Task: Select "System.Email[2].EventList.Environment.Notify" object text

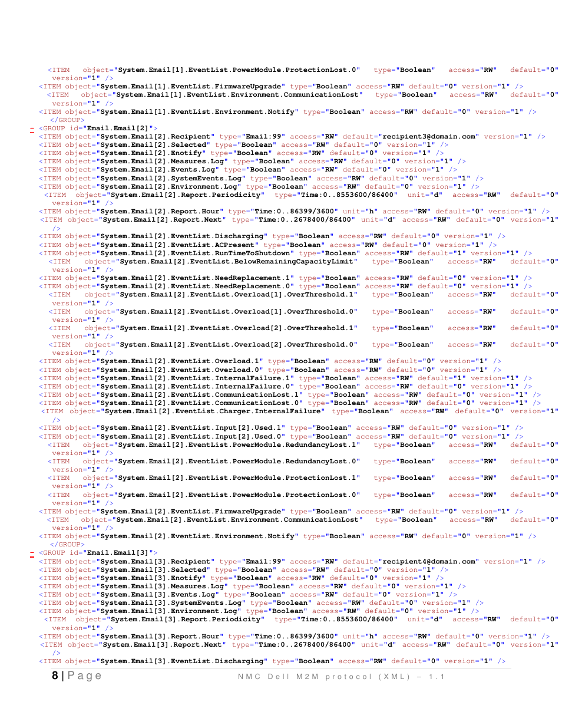Action: (x=198, y=536)
